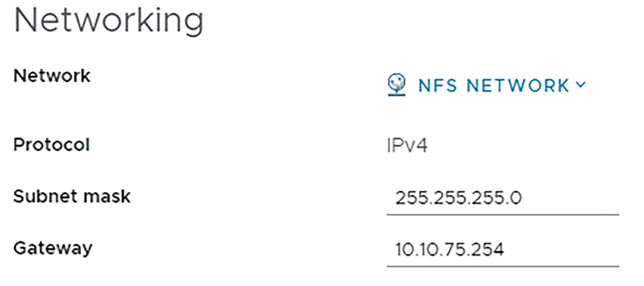The image size is (644, 286).
Task: Click the stand under the network globe icon
Action: (x=397, y=93)
